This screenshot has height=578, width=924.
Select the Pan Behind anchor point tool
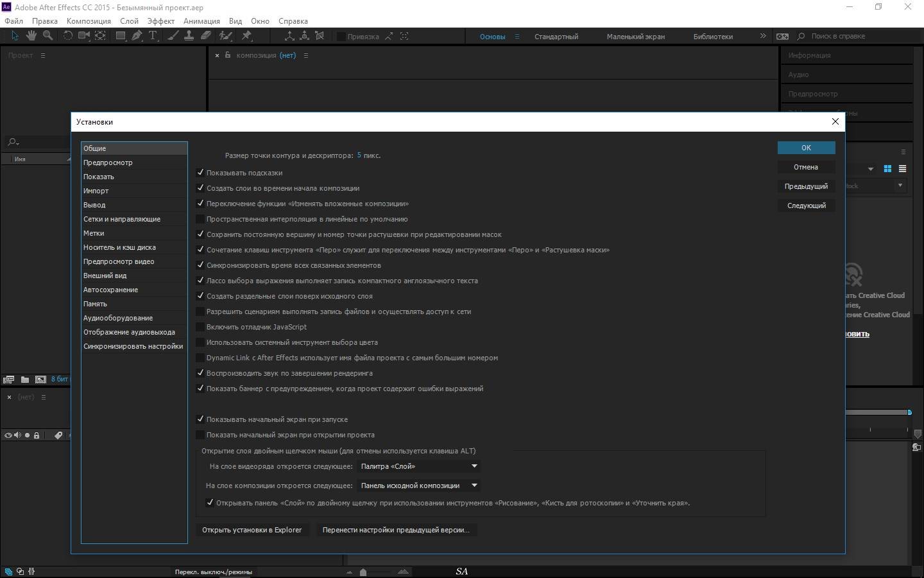101,36
